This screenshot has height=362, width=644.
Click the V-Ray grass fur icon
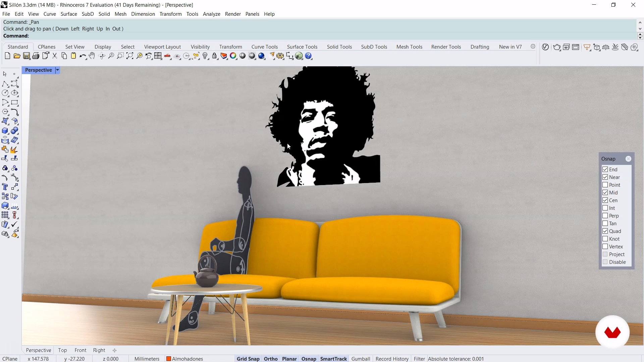(x=615, y=47)
